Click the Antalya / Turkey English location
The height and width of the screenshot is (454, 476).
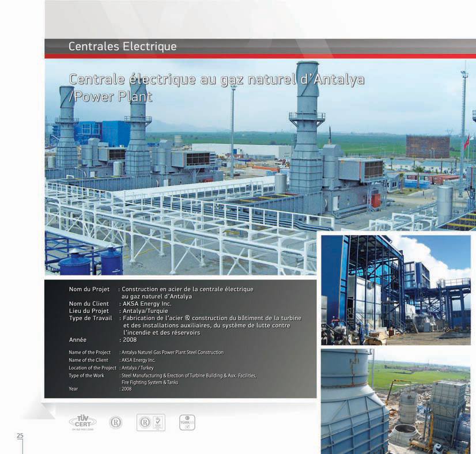coord(138,368)
